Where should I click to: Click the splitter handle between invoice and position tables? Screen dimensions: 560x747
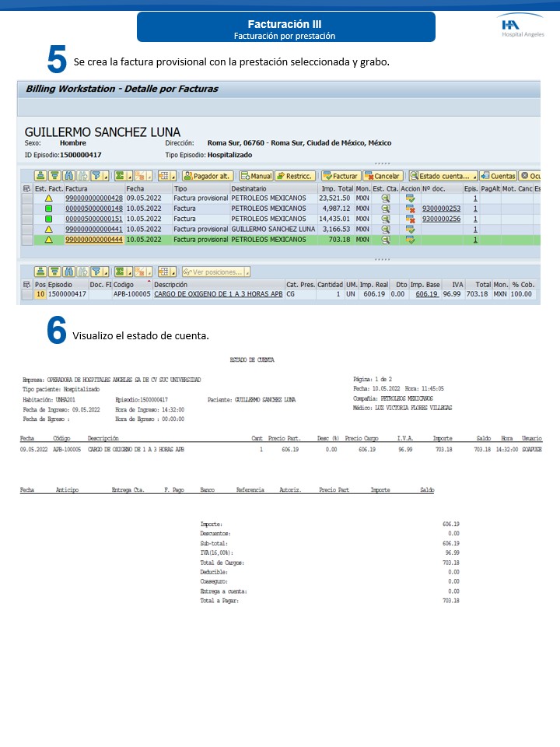click(x=381, y=259)
